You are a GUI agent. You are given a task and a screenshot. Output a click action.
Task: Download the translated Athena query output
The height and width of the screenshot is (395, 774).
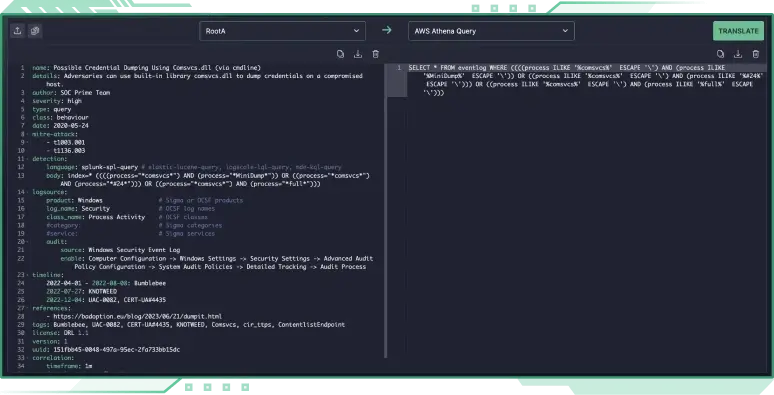pyautogui.click(x=738, y=54)
